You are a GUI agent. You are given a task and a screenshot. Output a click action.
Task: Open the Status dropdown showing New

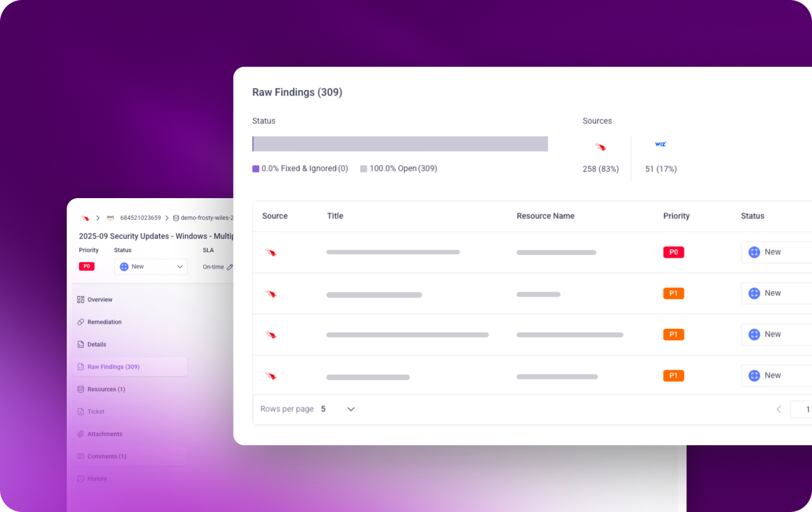click(151, 267)
